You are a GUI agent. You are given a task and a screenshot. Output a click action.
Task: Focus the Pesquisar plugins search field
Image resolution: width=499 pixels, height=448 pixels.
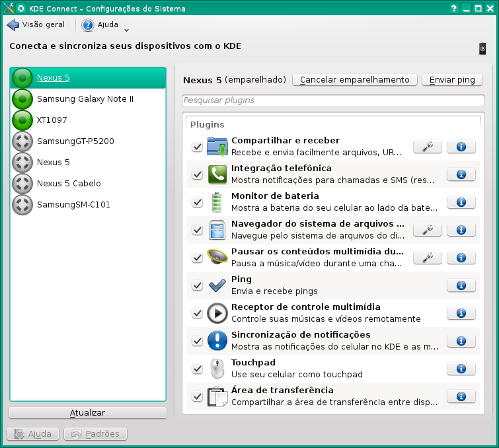[x=333, y=100]
